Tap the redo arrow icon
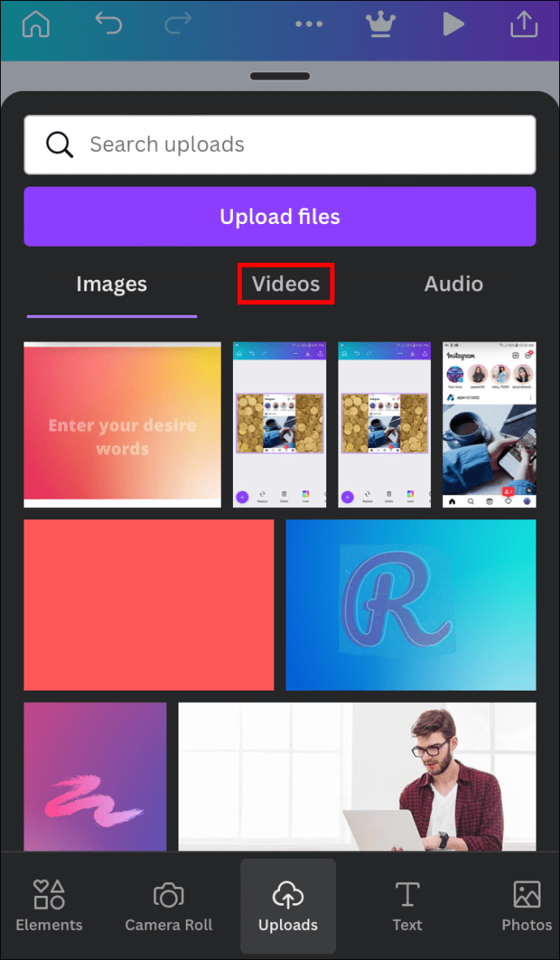The height and width of the screenshot is (960, 560). click(x=178, y=24)
